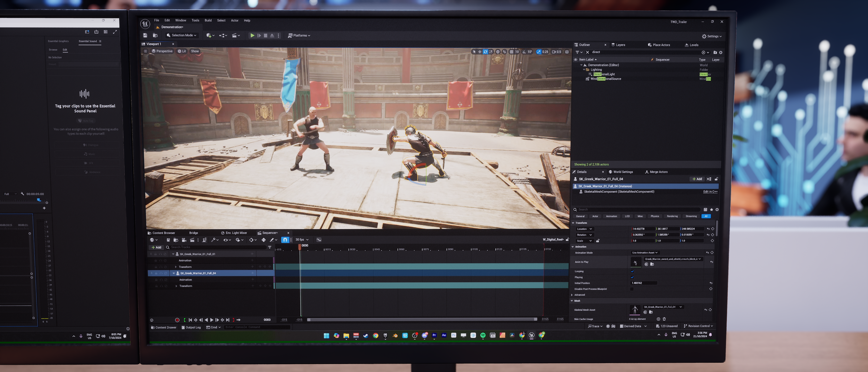Click the Stop simulation square icon

click(x=266, y=35)
